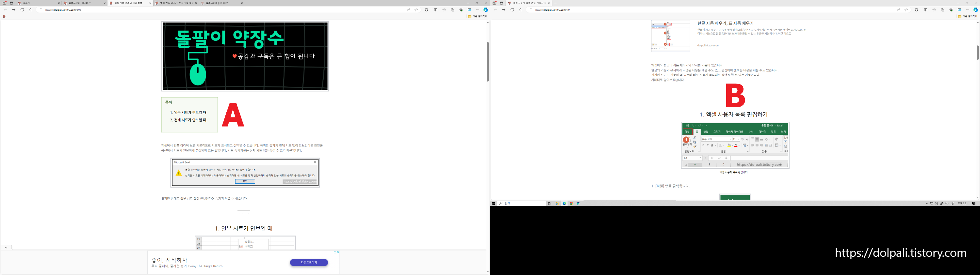Open the Excel warning dialog screenshot image
This screenshot has height=275, width=980.
pos(245,173)
